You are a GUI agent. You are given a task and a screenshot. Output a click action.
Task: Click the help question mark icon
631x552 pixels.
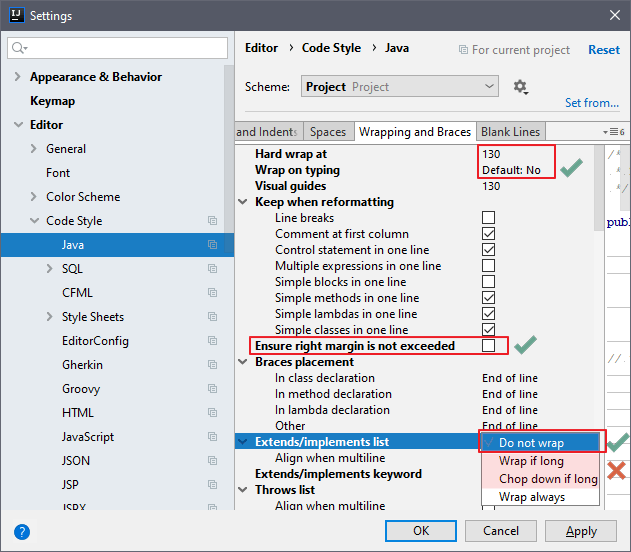pos(22,532)
